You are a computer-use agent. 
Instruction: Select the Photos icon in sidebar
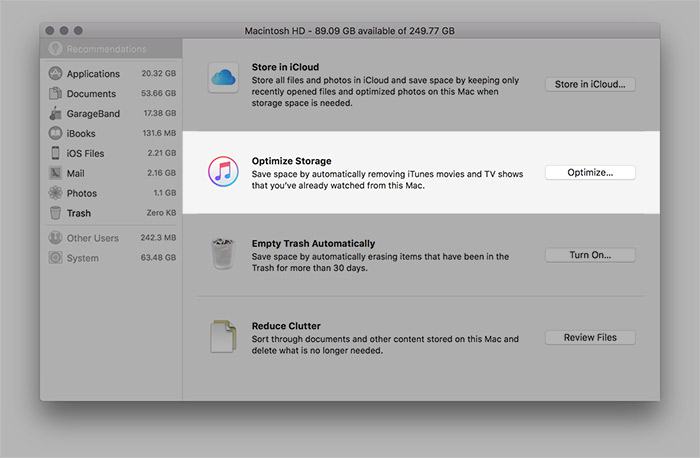tap(56, 193)
